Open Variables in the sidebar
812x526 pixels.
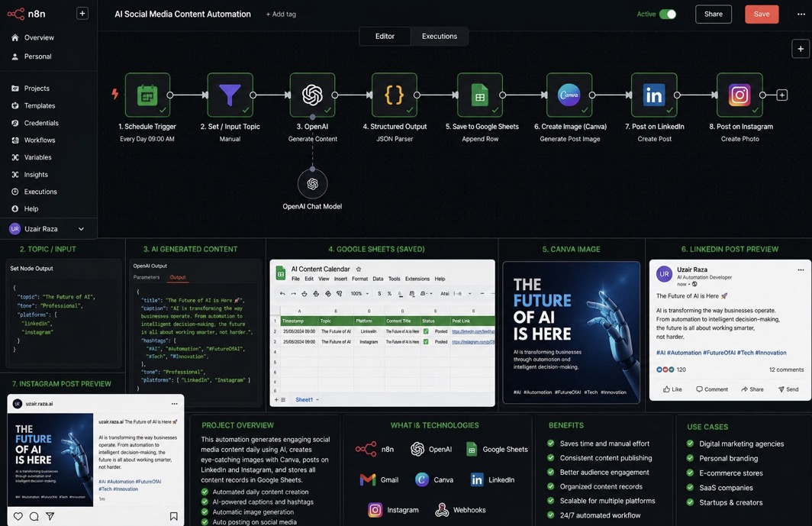tap(38, 157)
